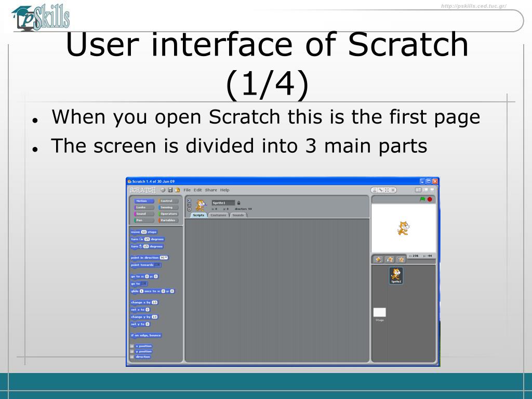Click the current sprite cat thumbnail above scripts
Viewport: 532px width, 399px height.
click(x=201, y=205)
